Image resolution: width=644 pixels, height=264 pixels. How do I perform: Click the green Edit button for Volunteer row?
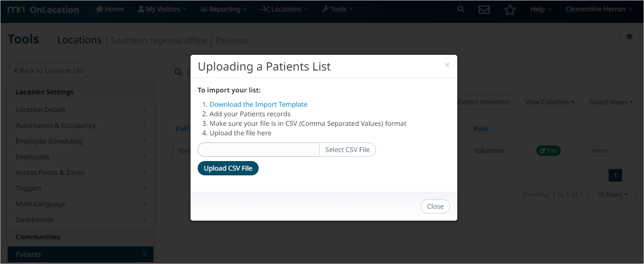[548, 151]
